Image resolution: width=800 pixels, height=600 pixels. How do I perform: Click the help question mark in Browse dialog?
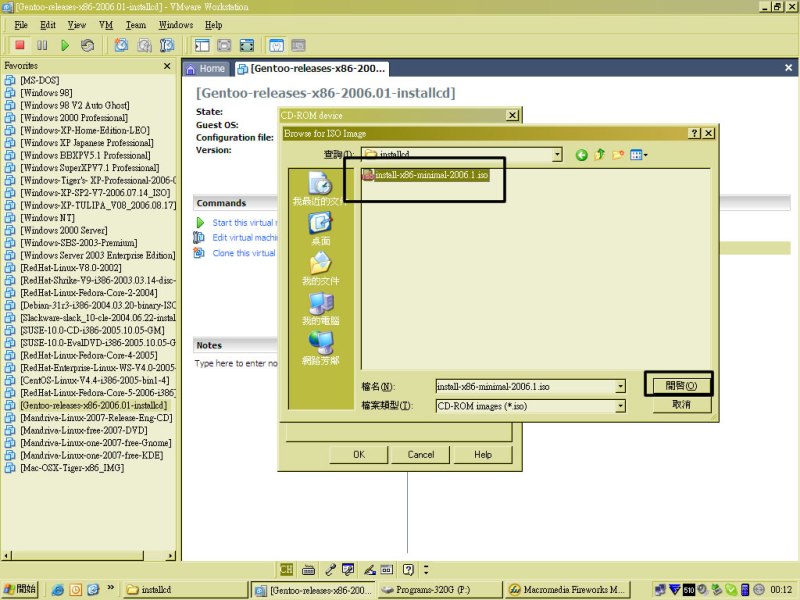[x=694, y=133]
